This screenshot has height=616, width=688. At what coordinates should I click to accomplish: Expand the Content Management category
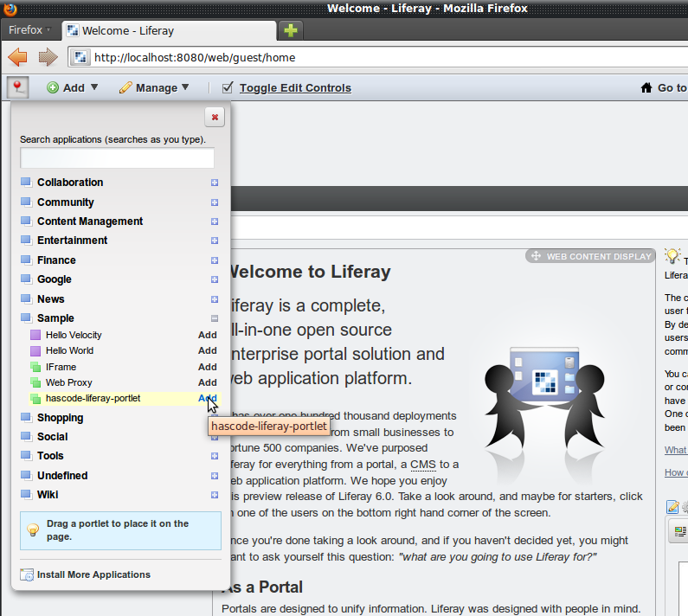click(x=215, y=221)
